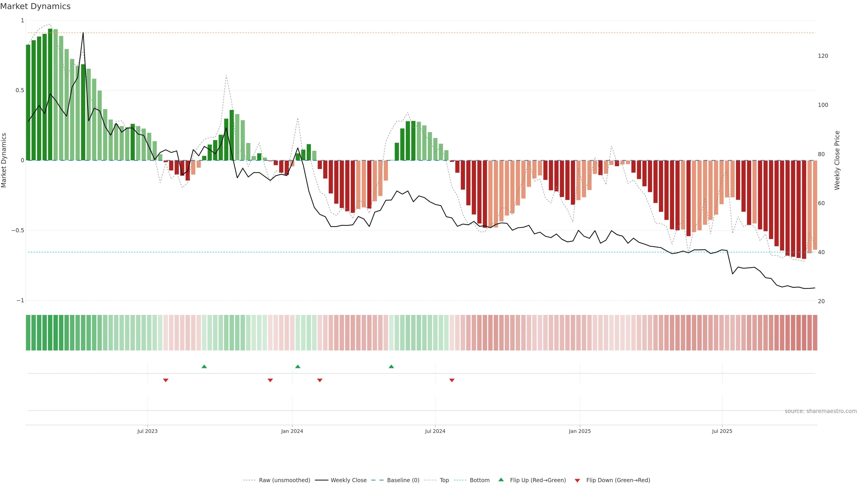
Task: Click the red flip-down marker before Jan 2024
Action: [270, 380]
